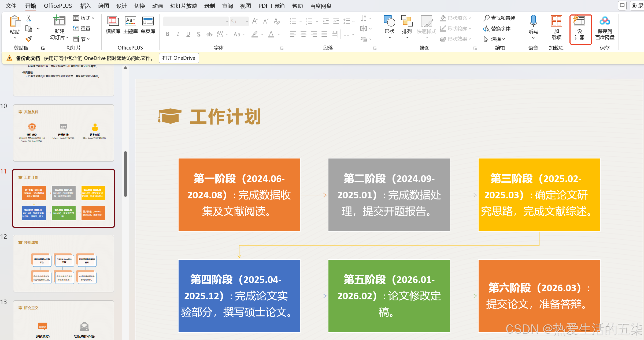
Task: Start 听写 dictation microphone
Action: coord(533,21)
